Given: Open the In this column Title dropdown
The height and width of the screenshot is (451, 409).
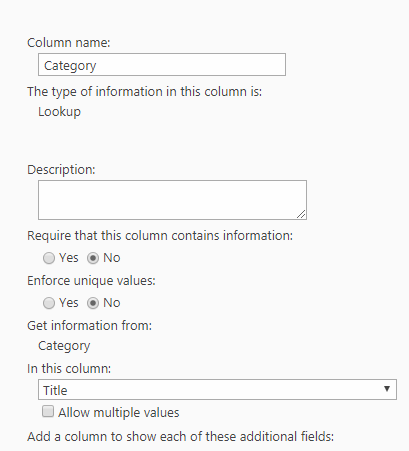Looking at the screenshot, I should pos(217,389).
